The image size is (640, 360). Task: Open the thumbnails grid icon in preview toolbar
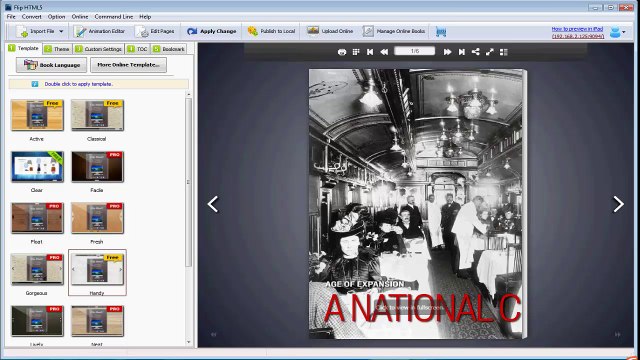(x=356, y=52)
